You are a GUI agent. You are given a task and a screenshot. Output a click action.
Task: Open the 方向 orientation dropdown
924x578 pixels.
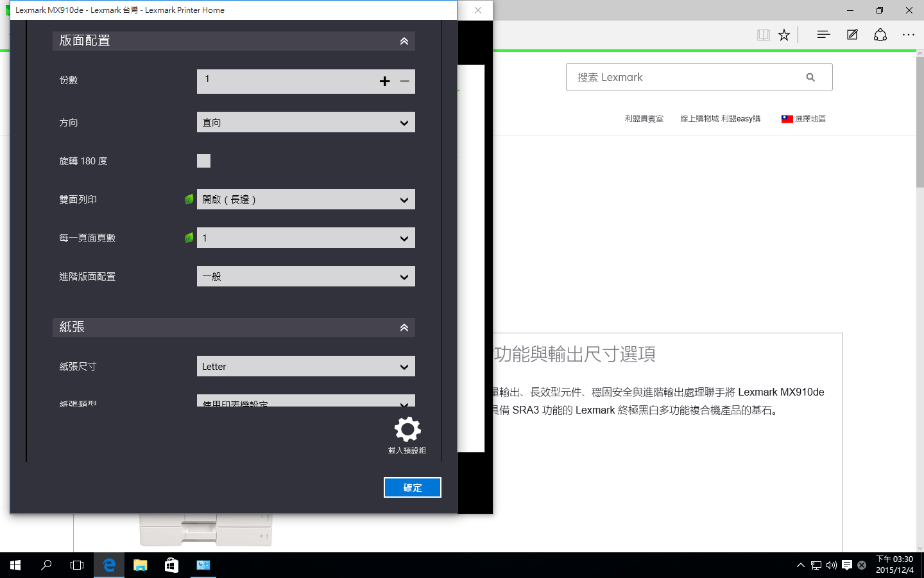[306, 122]
